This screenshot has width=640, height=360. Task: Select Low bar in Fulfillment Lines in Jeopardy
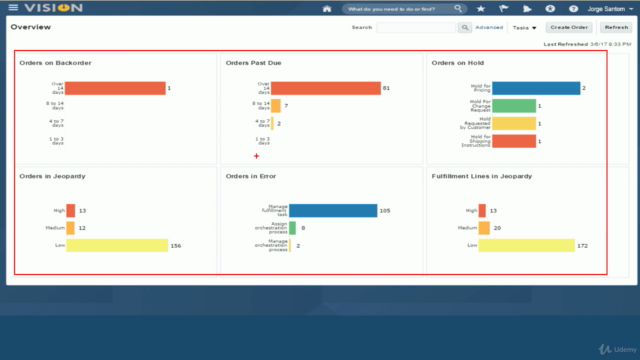pos(527,245)
